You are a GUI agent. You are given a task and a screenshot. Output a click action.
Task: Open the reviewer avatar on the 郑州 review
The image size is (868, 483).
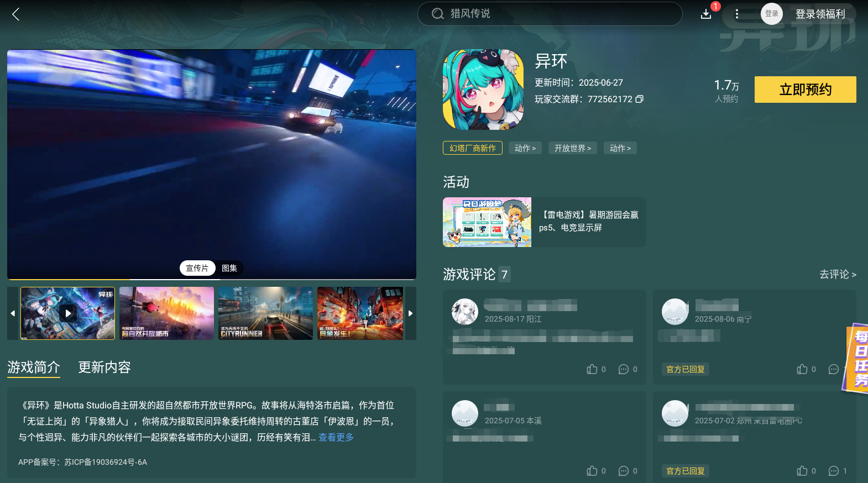675,414
